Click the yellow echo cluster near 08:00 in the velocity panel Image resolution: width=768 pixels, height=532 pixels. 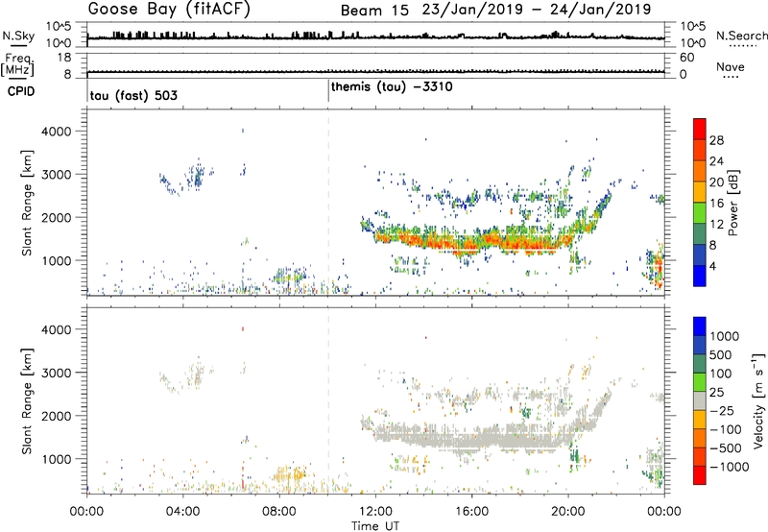pos(289,475)
